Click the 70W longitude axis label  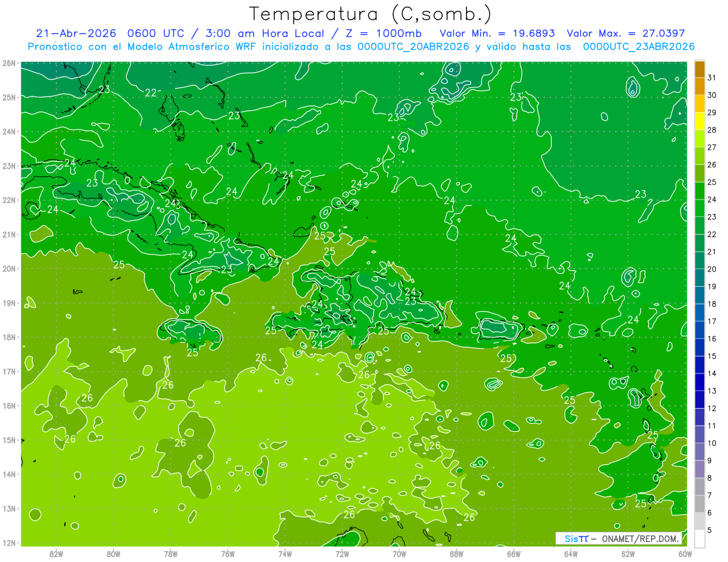click(399, 554)
